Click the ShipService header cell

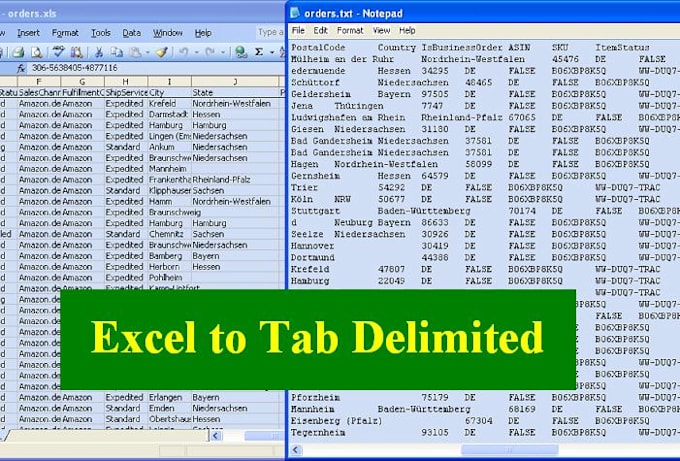(126, 92)
